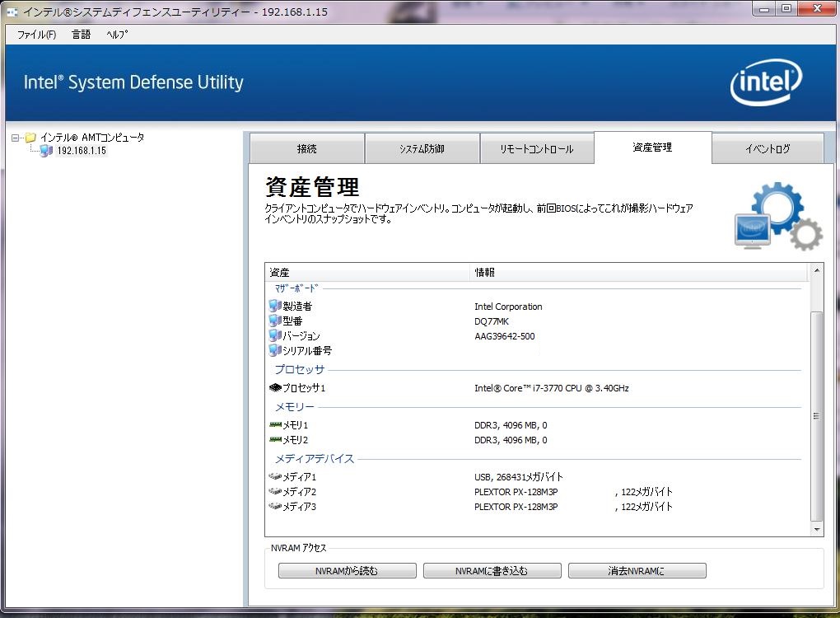Click the メディア3 drive icon
Screen dimensions: 840x618
pyautogui.click(x=275, y=506)
